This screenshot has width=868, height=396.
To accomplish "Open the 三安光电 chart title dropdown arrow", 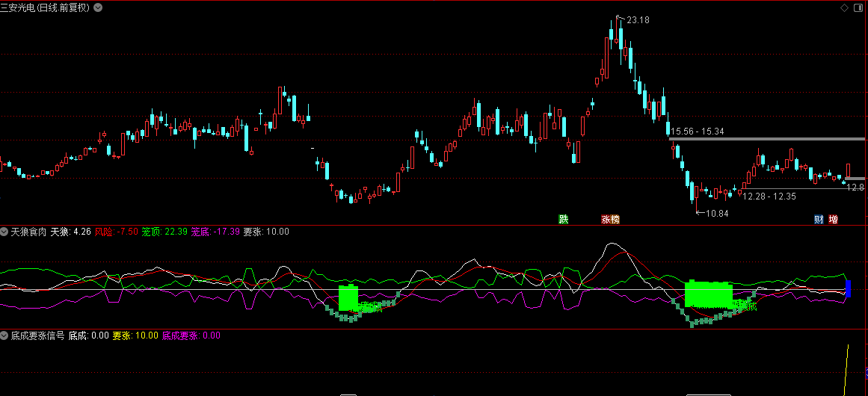I will (x=97, y=8).
